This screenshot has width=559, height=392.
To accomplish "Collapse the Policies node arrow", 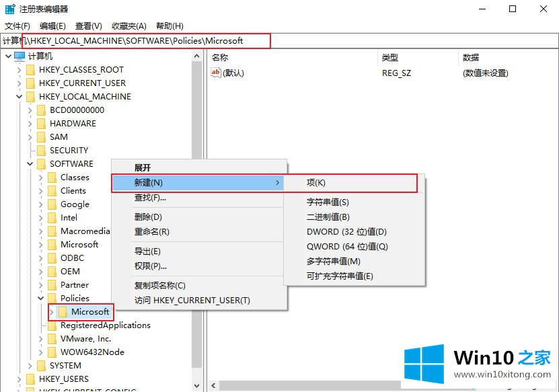I will coord(40,299).
